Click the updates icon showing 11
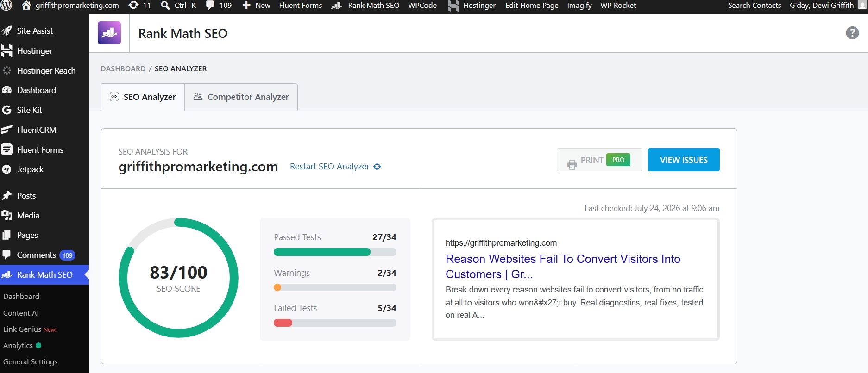Viewport: 868px width, 373px height. tap(133, 6)
